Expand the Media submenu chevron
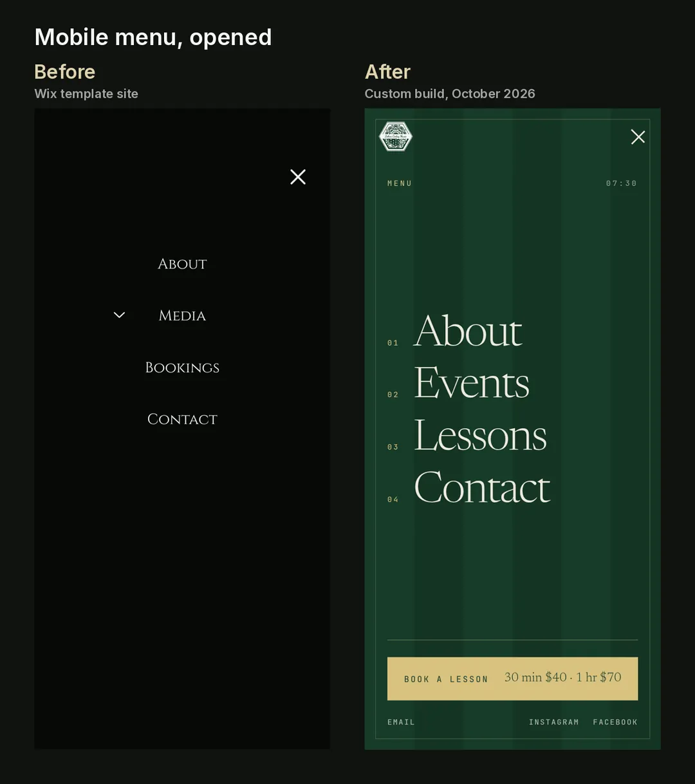 119,315
